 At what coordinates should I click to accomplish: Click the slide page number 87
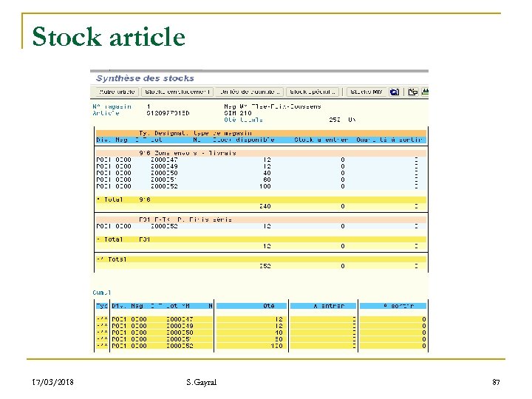pos(496,382)
